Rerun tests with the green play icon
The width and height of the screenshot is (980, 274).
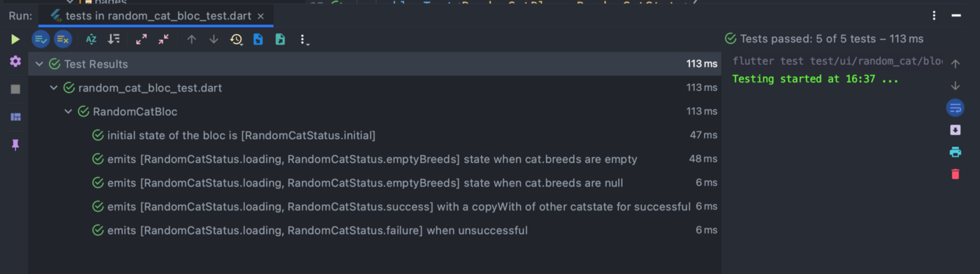(15, 39)
